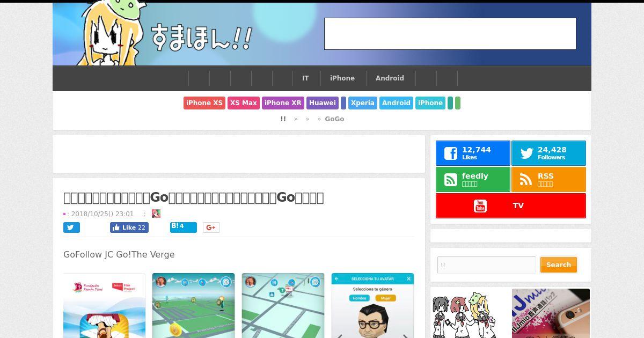The width and height of the screenshot is (644, 338).
Task: Click the author avatar icon
Action: point(156,214)
